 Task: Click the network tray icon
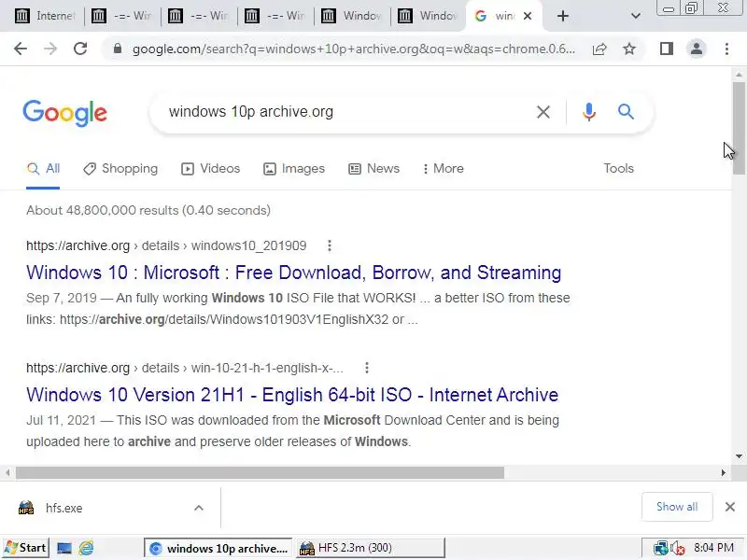[x=661, y=548]
